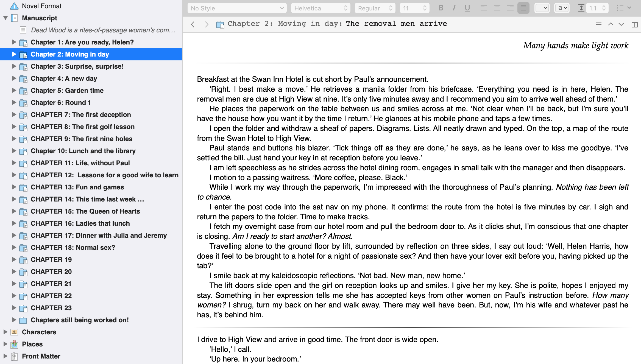Open the Regular typeface selector

pyautogui.click(x=375, y=8)
